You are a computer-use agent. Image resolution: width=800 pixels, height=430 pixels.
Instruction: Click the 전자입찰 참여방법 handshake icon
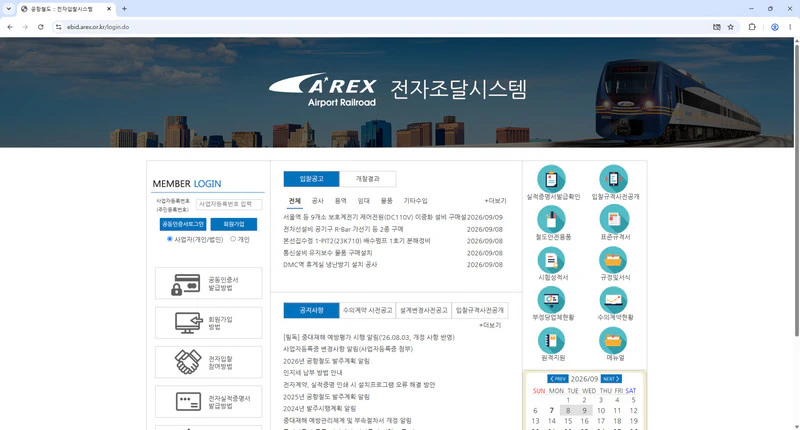tap(188, 362)
